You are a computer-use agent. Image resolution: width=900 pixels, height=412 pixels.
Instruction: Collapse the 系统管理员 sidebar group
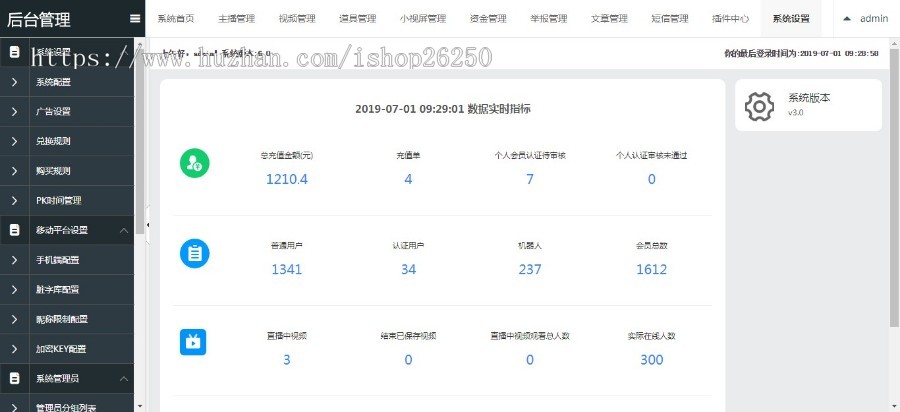tap(123, 379)
